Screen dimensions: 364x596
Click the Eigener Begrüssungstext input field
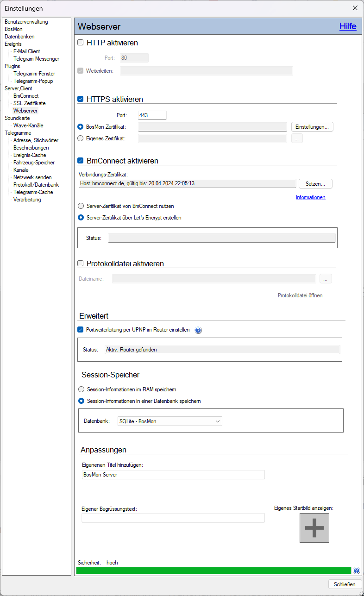[x=173, y=518]
